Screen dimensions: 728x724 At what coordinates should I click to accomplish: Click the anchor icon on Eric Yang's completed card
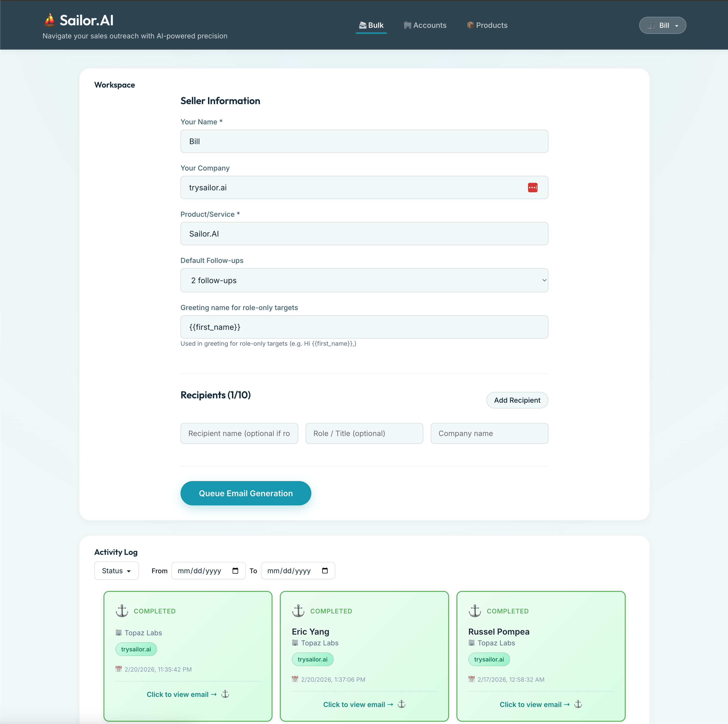[298, 611]
